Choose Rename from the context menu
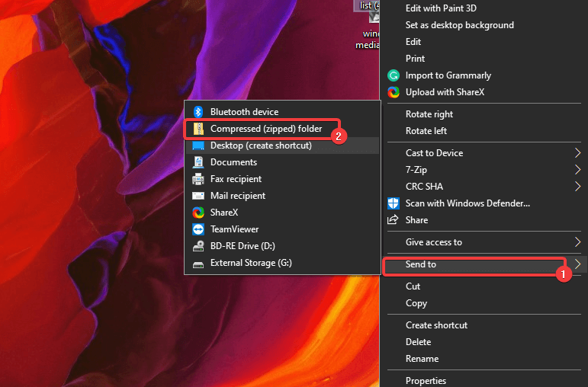This screenshot has height=387, width=588. coord(484,359)
